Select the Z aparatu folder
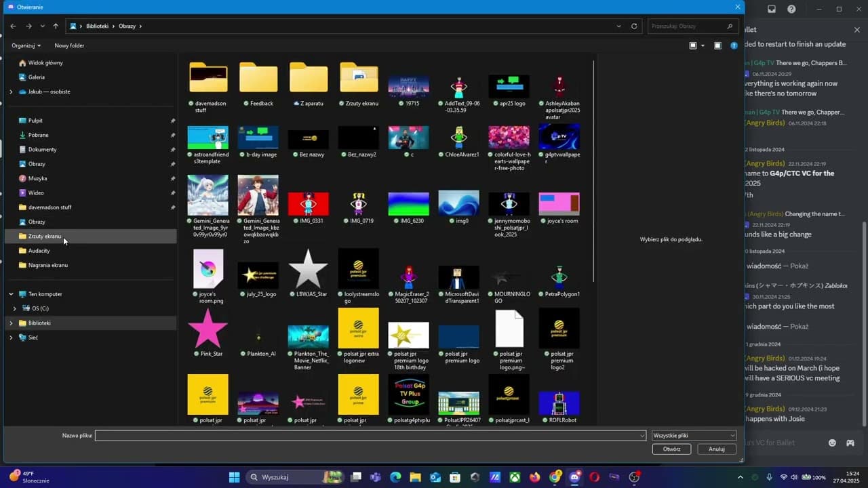This screenshot has height=488, width=868. [309, 84]
